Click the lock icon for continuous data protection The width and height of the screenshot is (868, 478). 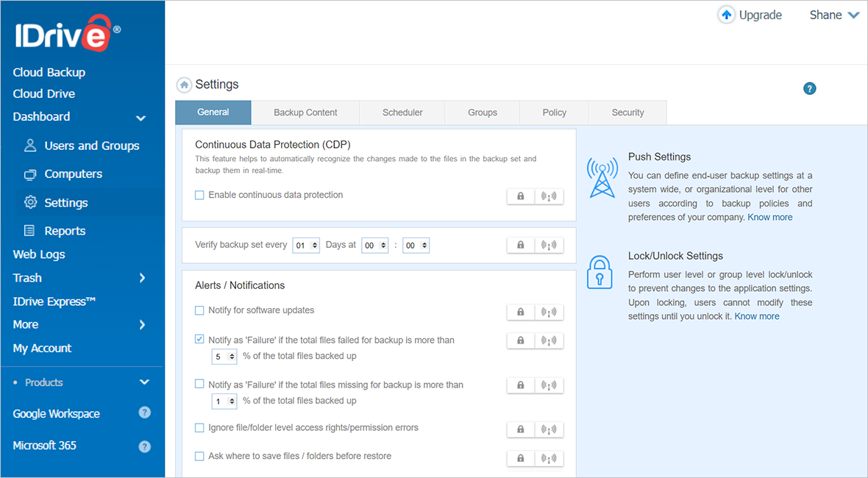point(521,196)
